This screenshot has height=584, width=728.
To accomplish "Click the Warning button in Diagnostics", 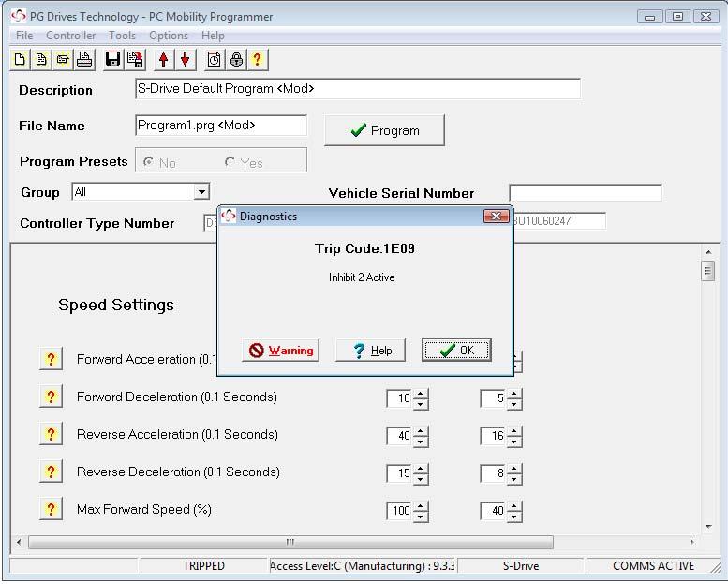I will [x=280, y=351].
